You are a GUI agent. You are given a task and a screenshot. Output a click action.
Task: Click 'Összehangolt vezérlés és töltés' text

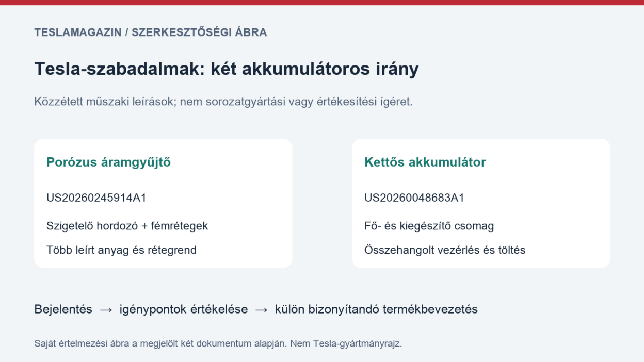(445, 250)
